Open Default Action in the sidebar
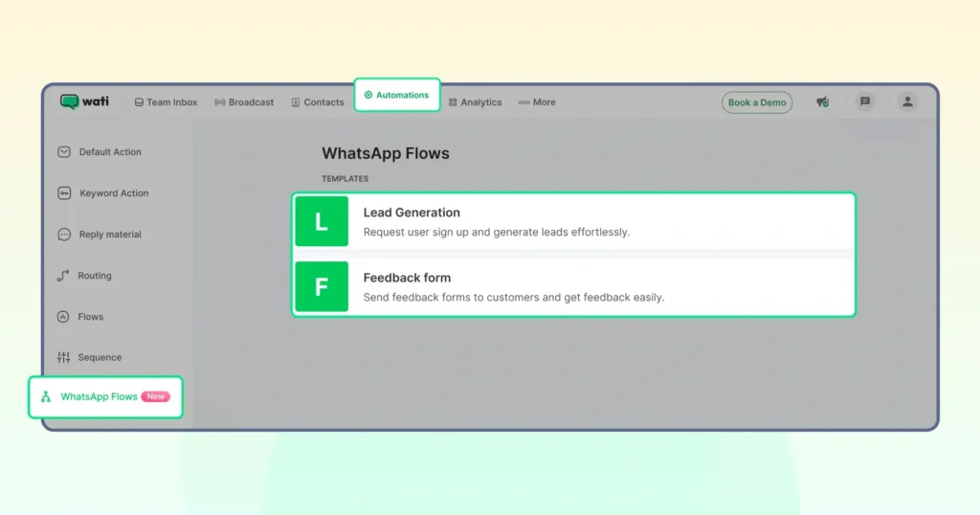Viewport: 980px width, 515px height. (x=100, y=152)
